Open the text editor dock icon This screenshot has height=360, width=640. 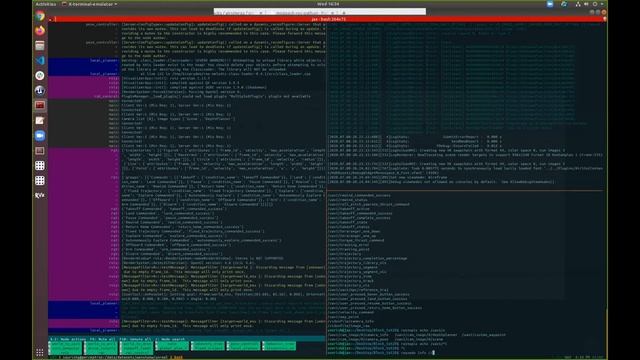tap(40, 120)
